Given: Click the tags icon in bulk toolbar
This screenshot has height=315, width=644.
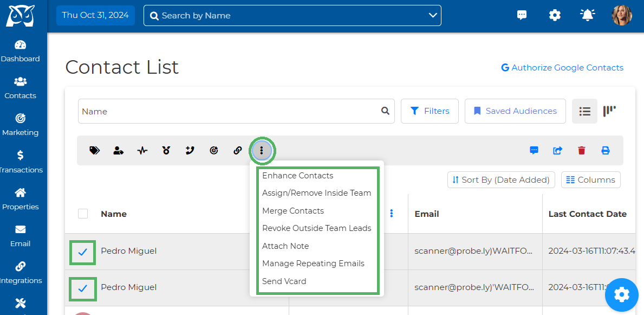Looking at the screenshot, I should (94, 151).
